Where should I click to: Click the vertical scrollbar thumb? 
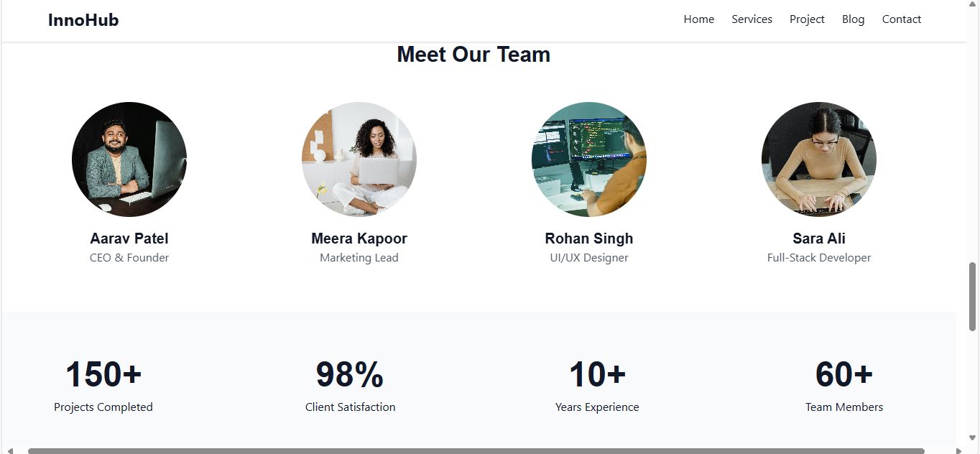point(973,296)
